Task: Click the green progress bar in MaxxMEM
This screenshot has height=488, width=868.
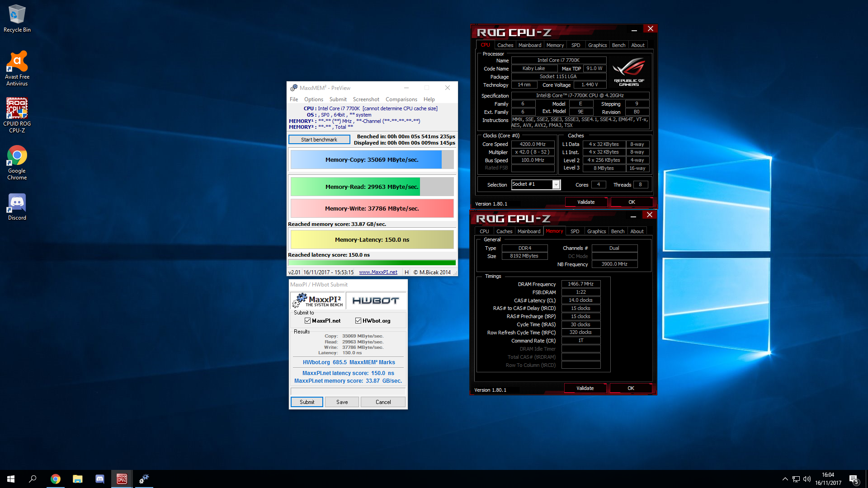Action: pos(372,263)
